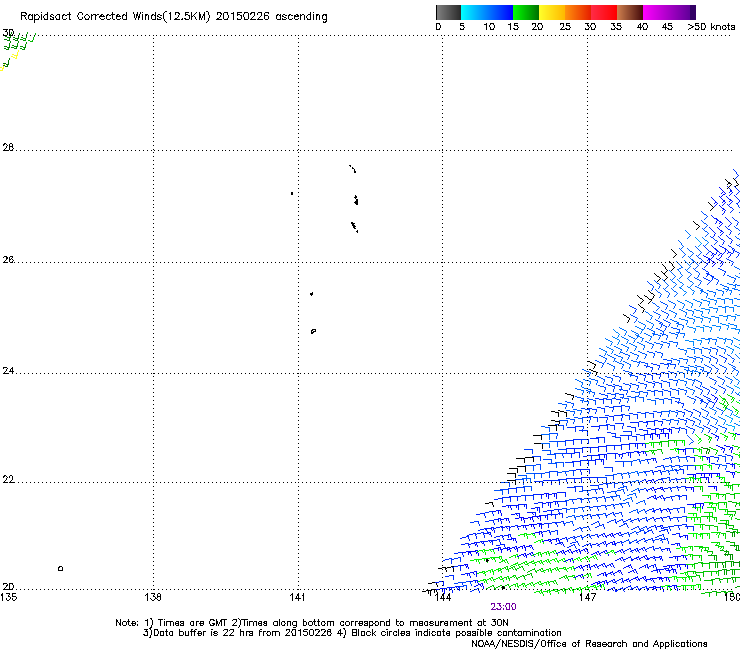Click the ">50 knots" legend label
This screenshot has height=650, width=740.
711,27
